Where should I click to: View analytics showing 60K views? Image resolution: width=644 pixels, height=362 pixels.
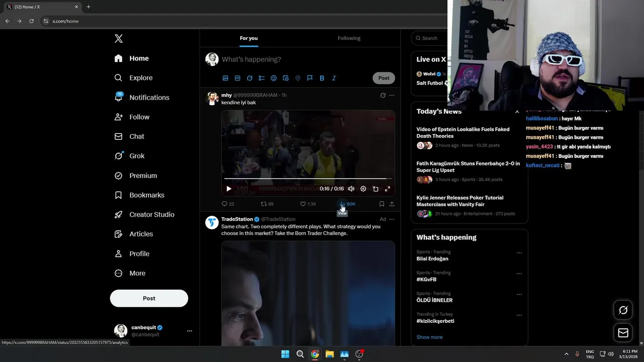(x=348, y=204)
